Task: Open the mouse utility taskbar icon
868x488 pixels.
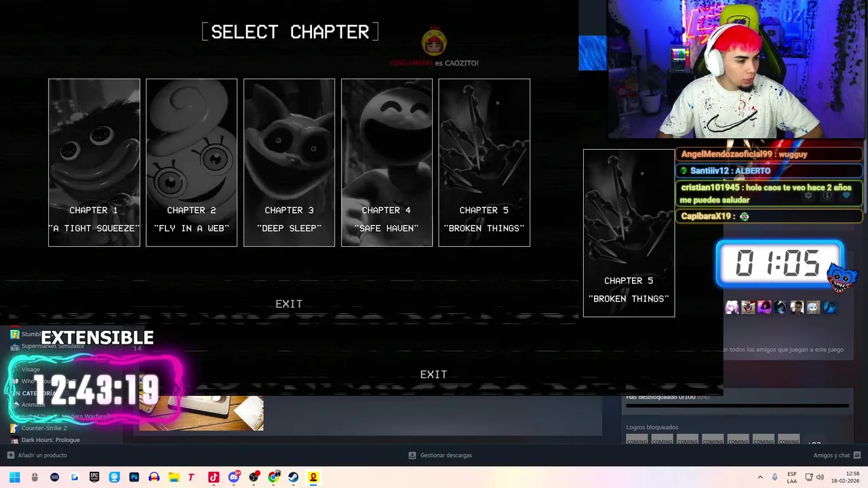Action: (35, 477)
